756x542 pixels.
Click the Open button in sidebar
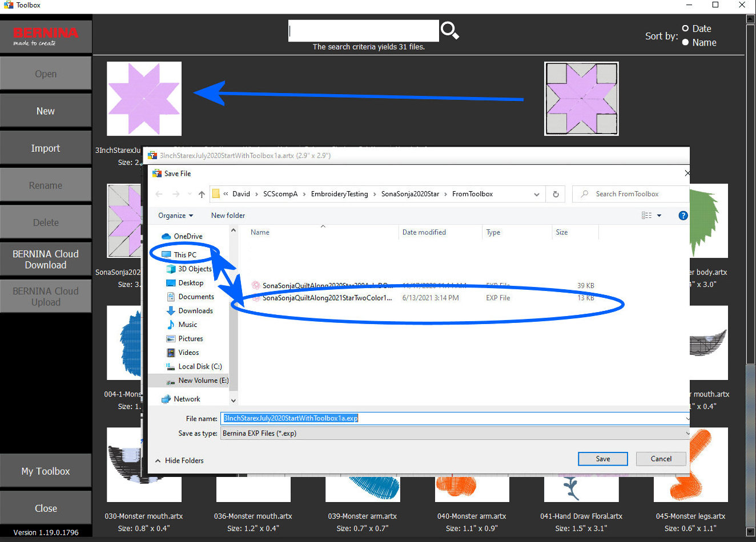pyautogui.click(x=46, y=74)
